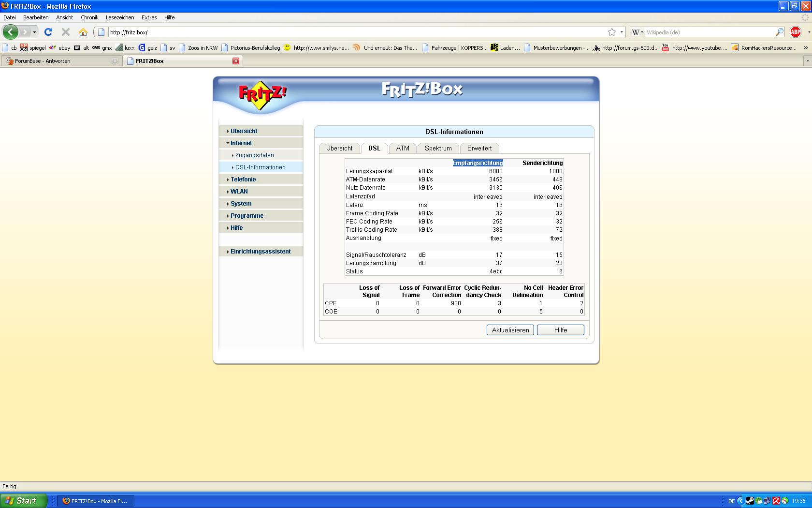Viewport: 812px width, 508px height.
Task: Open the URL bar history dropdown
Action: click(x=622, y=32)
